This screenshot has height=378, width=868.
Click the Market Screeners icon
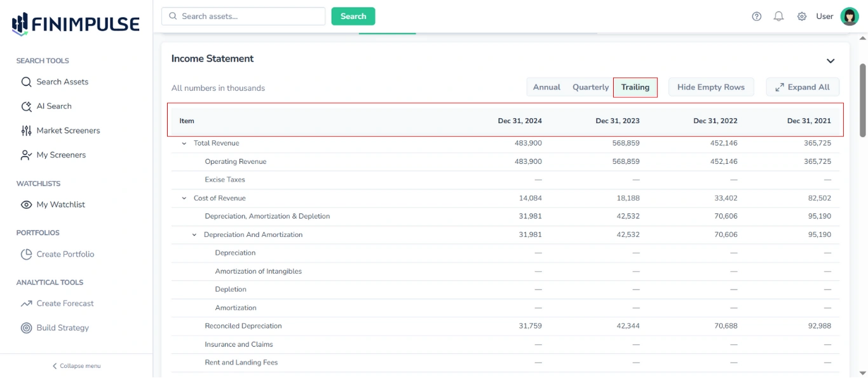tap(25, 130)
